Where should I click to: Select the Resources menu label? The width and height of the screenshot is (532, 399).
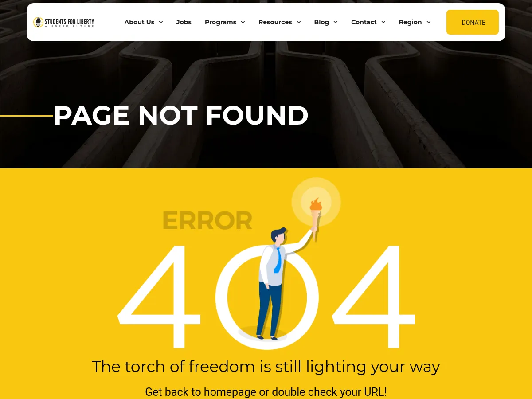[275, 22]
